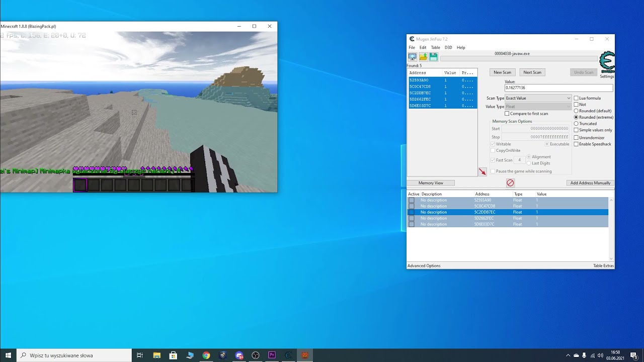
Task: Tick Compare to first scan checkbox
Action: pyautogui.click(x=507, y=114)
